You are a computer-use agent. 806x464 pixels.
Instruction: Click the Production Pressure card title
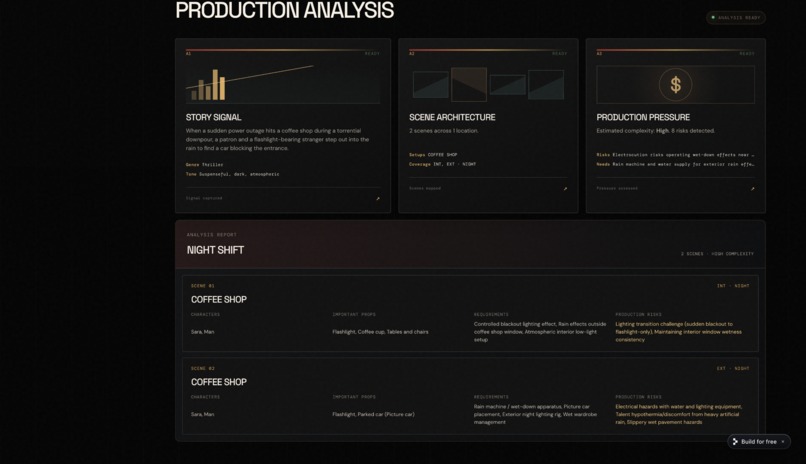(x=643, y=117)
